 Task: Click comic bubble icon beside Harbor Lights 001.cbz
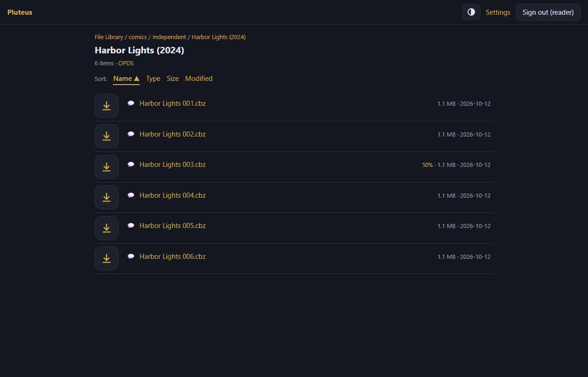[131, 103]
